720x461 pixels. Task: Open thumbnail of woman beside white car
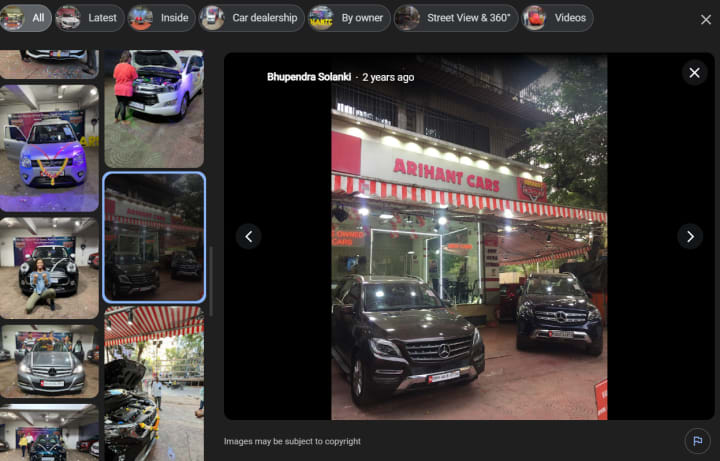click(154, 109)
